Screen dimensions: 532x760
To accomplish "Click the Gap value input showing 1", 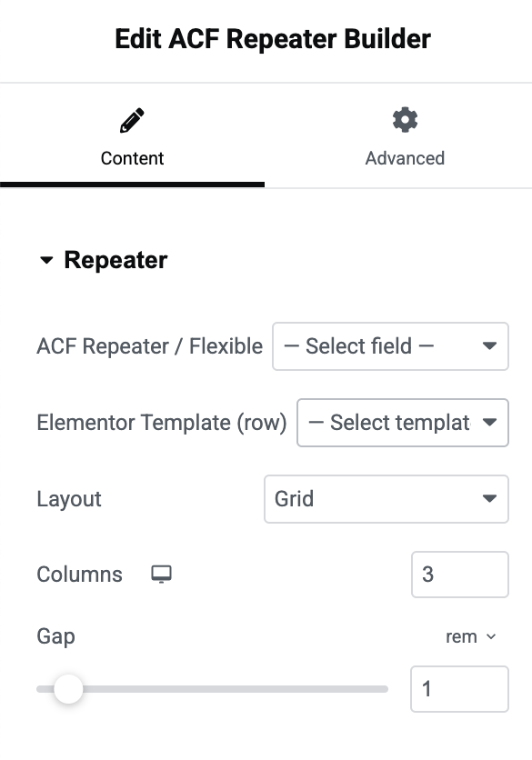I will pyautogui.click(x=459, y=689).
